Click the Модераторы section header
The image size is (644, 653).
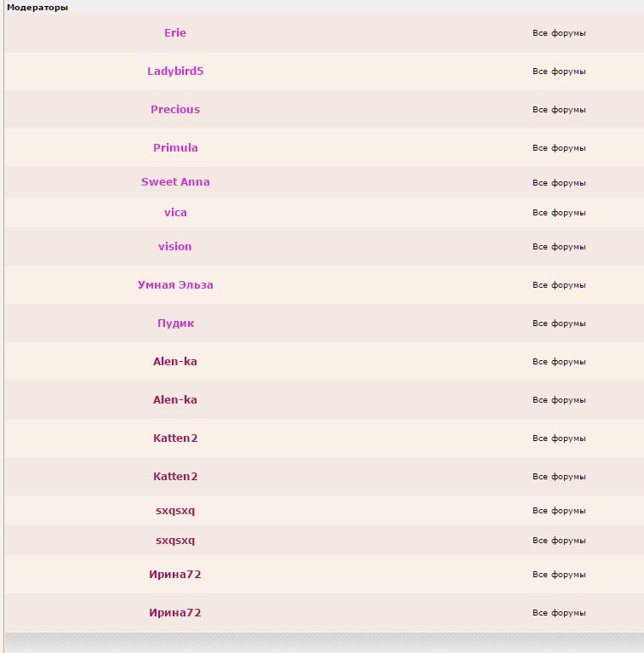[37, 8]
